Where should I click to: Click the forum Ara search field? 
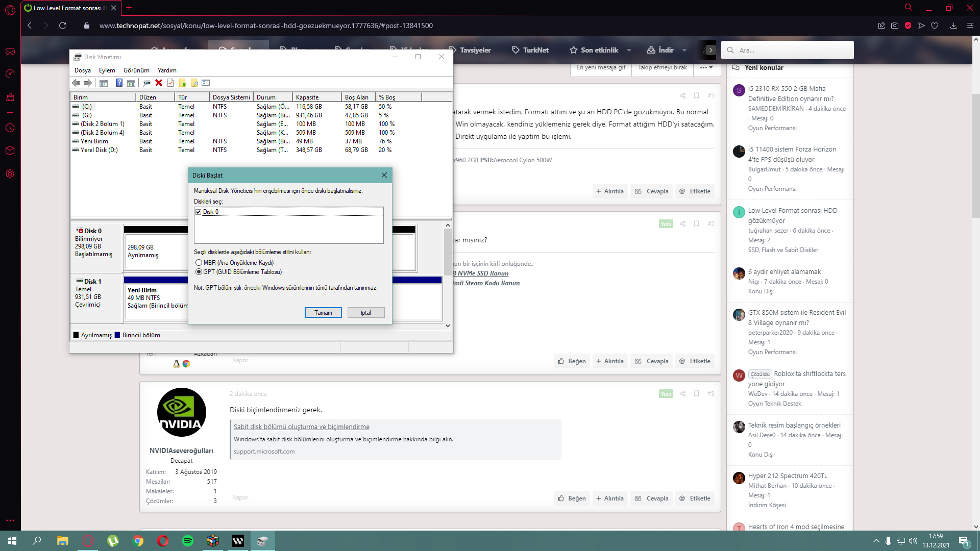(794, 50)
